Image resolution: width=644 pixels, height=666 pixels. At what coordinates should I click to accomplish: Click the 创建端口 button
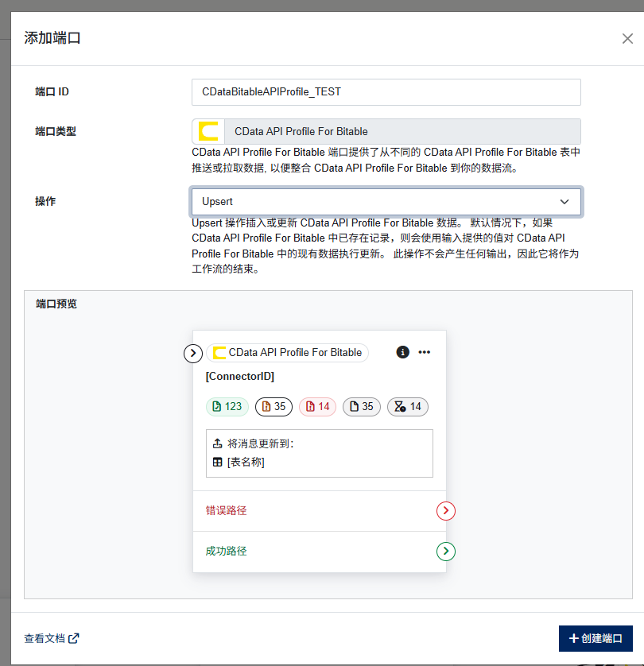pyautogui.click(x=596, y=638)
